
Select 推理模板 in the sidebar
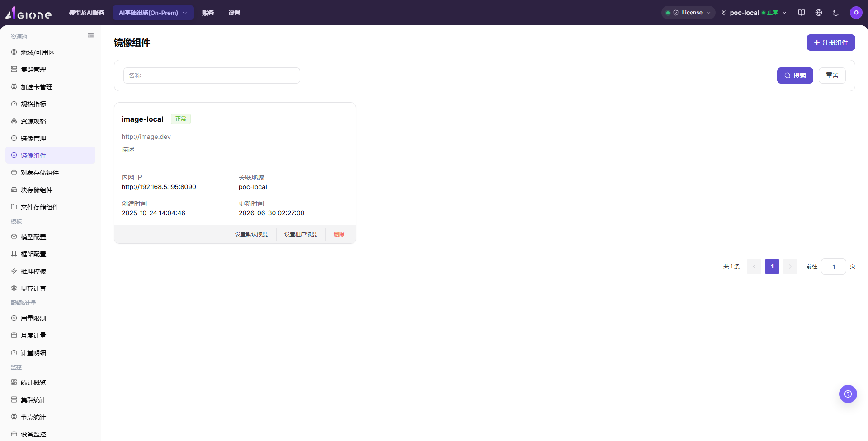[x=50, y=271]
